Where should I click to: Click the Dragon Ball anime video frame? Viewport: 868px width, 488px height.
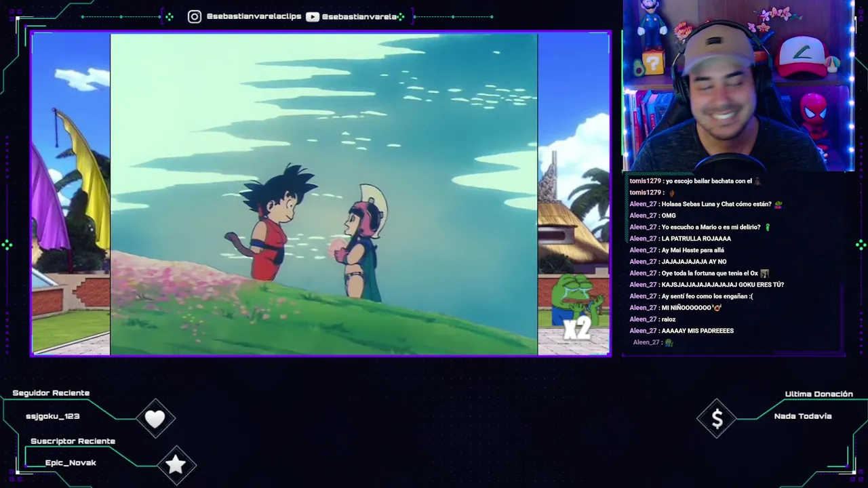(x=324, y=195)
